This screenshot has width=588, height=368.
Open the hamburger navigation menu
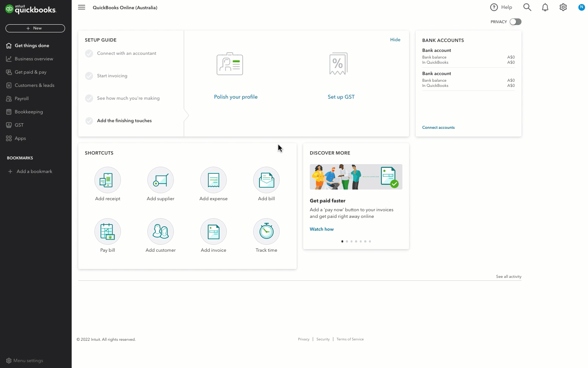pyautogui.click(x=82, y=7)
